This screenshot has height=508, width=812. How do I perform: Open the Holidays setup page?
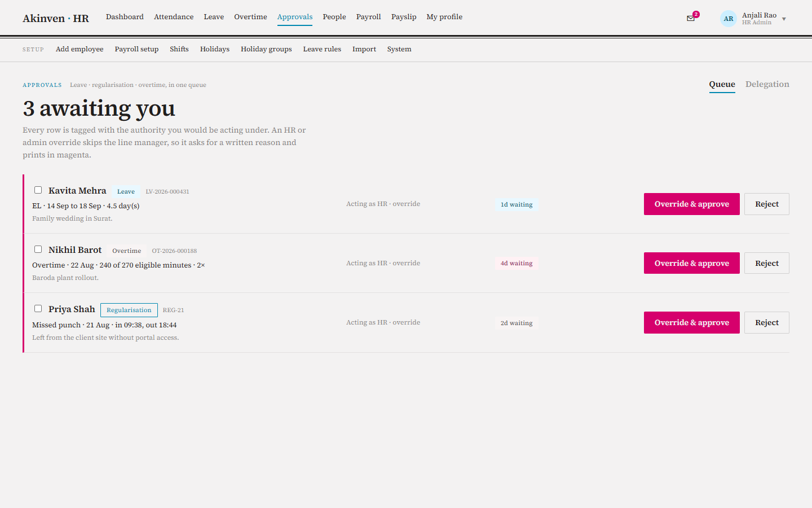[x=215, y=49]
